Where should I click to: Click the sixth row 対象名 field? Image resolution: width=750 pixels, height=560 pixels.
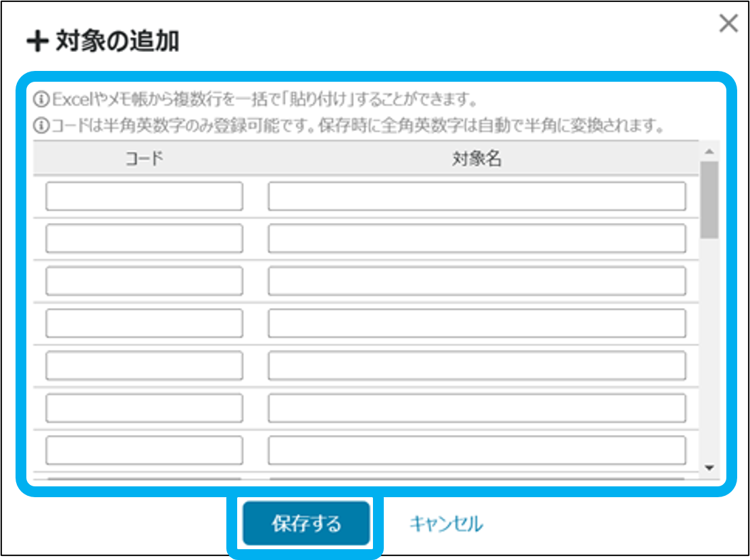pos(476,408)
